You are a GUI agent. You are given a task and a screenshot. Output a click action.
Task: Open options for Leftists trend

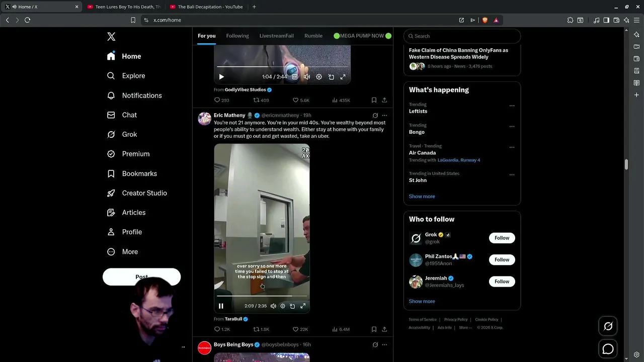coord(512,106)
